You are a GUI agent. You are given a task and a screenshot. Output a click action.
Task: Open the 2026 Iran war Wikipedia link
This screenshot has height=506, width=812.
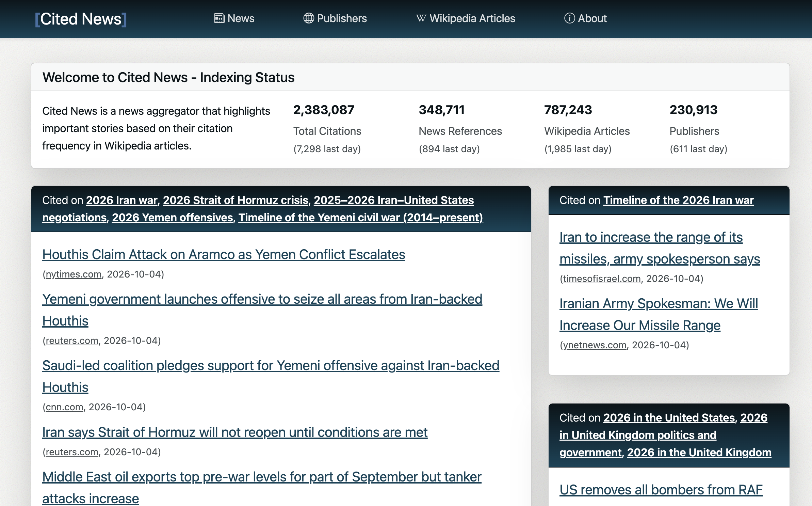click(x=122, y=200)
